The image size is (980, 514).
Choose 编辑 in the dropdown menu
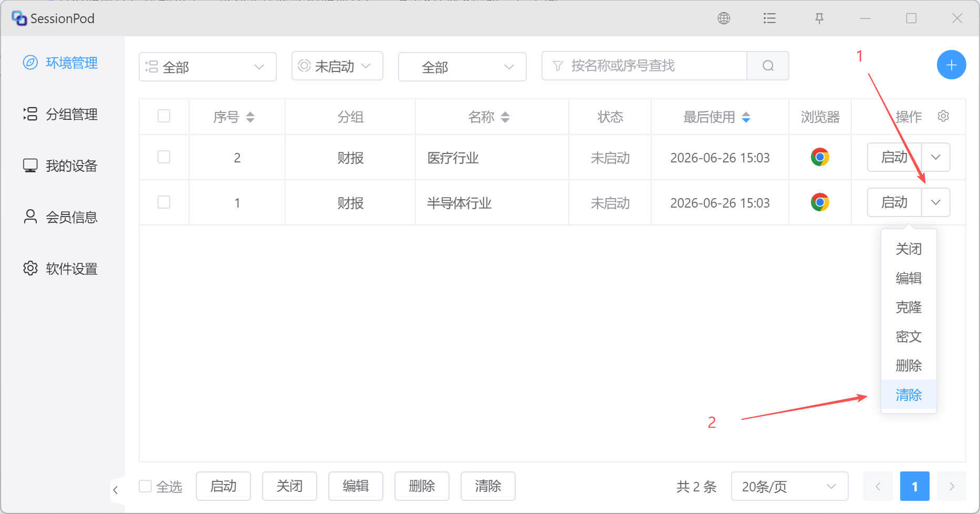(x=909, y=278)
